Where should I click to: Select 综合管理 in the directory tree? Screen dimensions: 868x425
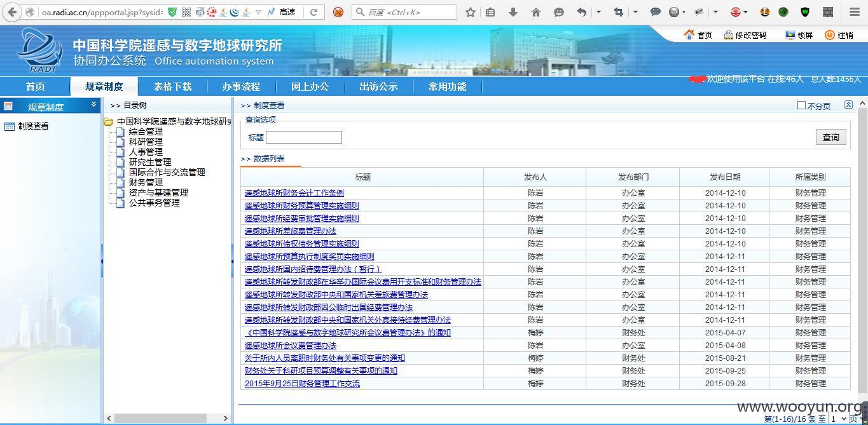[146, 132]
